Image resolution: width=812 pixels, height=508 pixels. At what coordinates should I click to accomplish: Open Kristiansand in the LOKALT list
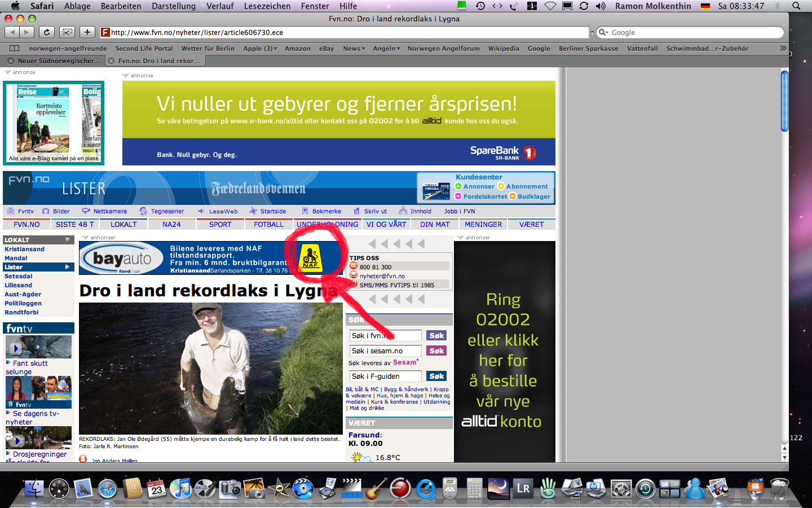click(x=24, y=249)
